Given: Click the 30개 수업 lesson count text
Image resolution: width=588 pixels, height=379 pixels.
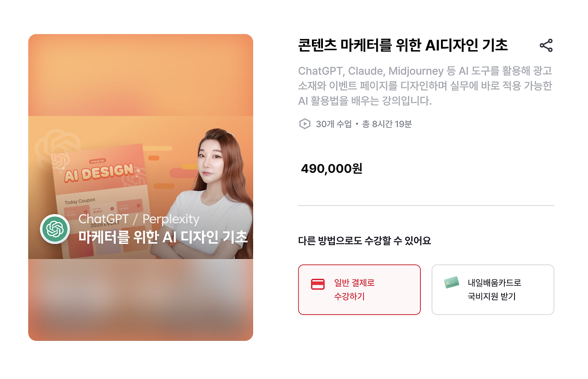Looking at the screenshot, I should click(334, 124).
